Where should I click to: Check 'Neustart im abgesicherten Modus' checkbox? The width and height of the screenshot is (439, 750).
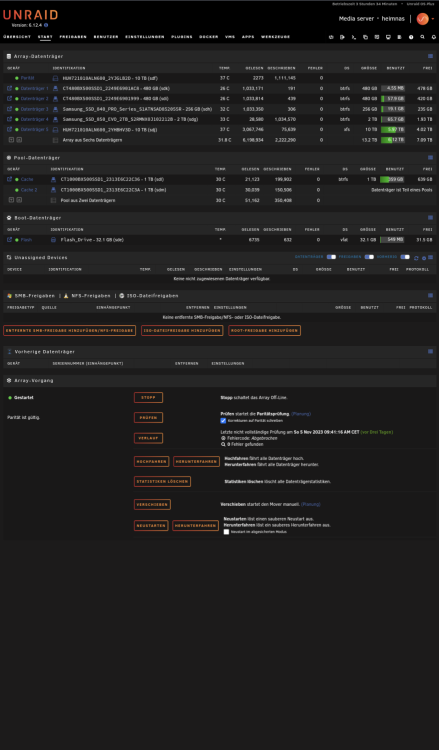[226, 531]
